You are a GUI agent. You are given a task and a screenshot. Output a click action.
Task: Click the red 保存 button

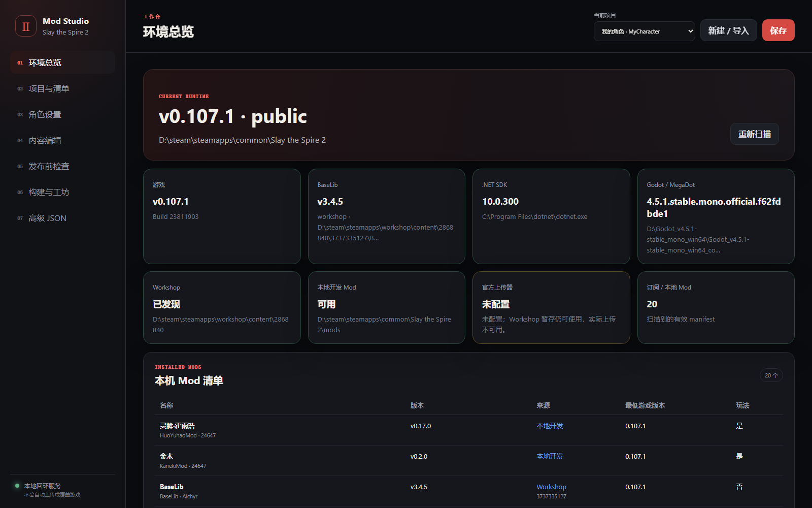point(778,30)
